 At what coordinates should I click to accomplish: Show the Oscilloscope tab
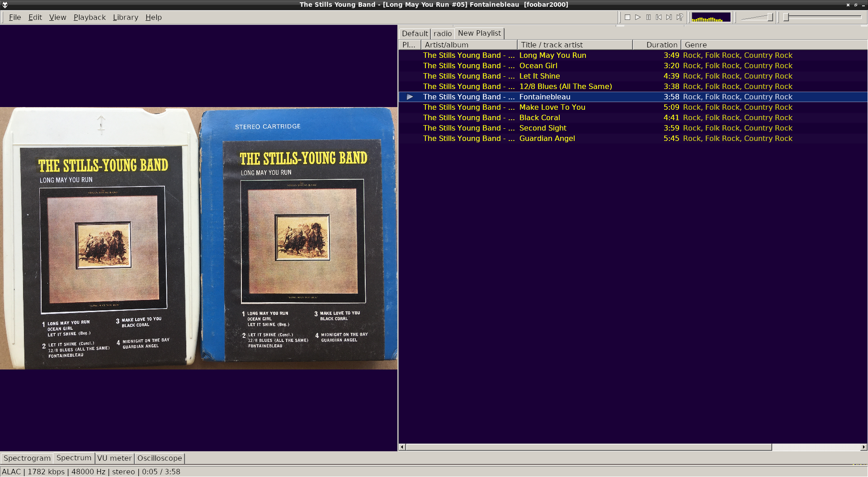coord(160,458)
